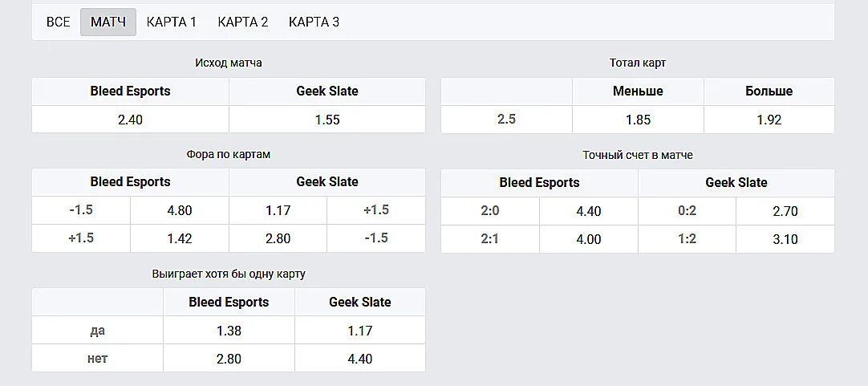Choose exact score 2:1 odds 4.00
Screen dimensions: 868x386
(x=588, y=239)
